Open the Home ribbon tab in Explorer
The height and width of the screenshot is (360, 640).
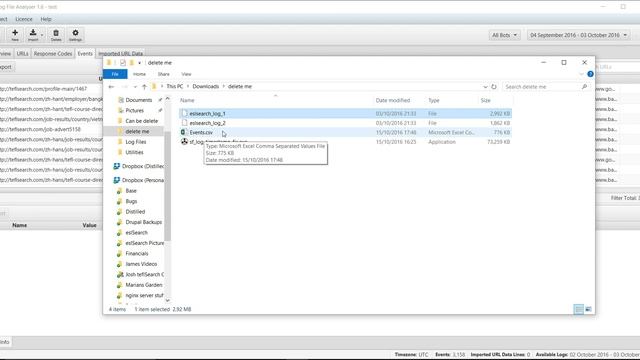click(139, 74)
